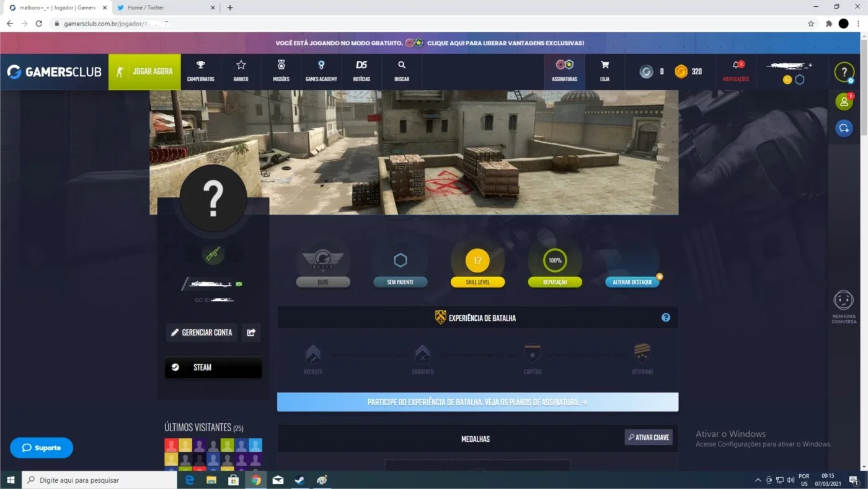Click the Windows search box
This screenshot has width=868, height=489.
click(x=100, y=480)
